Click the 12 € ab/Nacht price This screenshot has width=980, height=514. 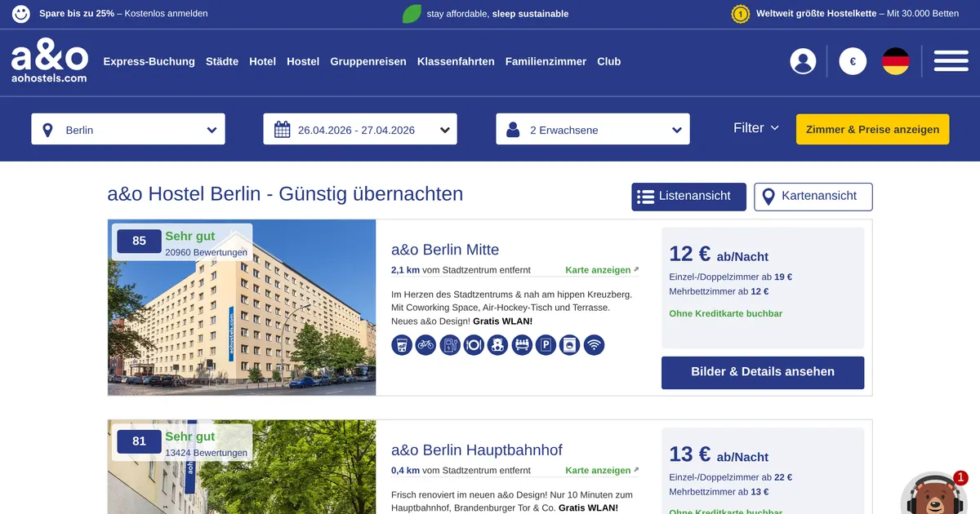pos(719,254)
